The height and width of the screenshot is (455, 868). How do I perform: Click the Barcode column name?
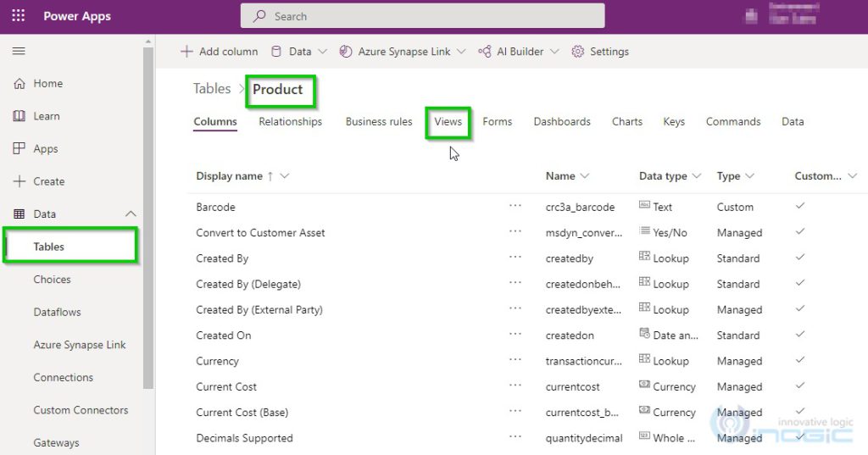tap(215, 207)
